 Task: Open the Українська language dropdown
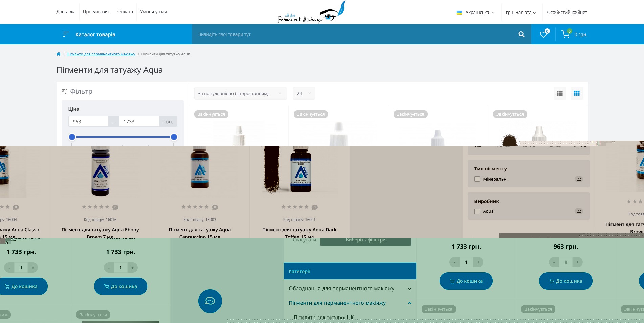tap(475, 13)
